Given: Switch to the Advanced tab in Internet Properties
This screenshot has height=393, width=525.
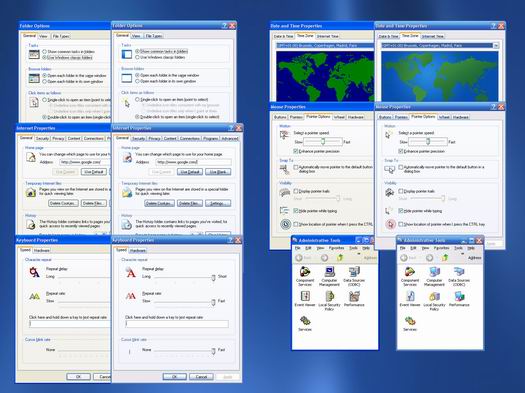Looking at the screenshot, I should click(230, 138).
